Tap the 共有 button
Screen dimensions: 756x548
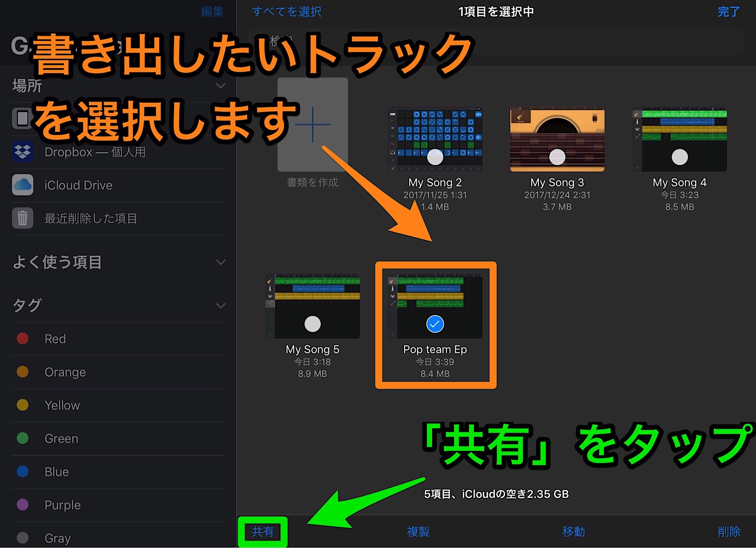point(263,532)
